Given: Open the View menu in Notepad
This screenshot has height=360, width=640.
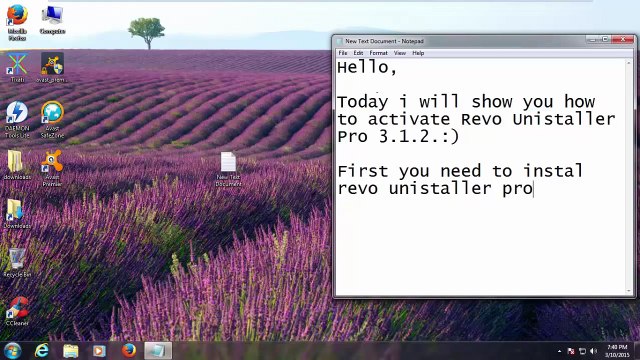Looking at the screenshot, I should click(x=400, y=53).
